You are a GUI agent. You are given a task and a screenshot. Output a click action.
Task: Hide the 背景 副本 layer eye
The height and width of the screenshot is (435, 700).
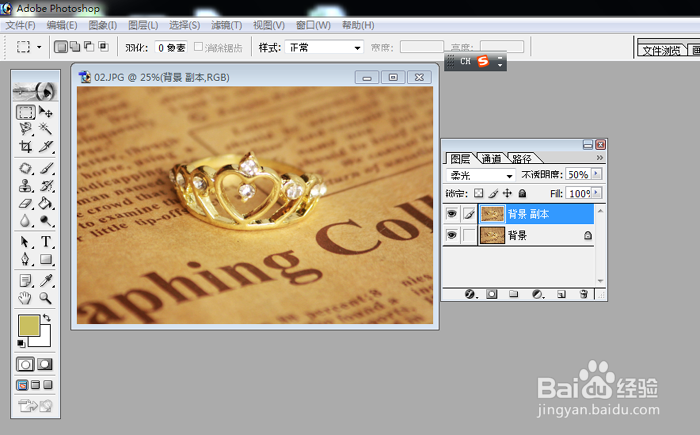tap(451, 214)
